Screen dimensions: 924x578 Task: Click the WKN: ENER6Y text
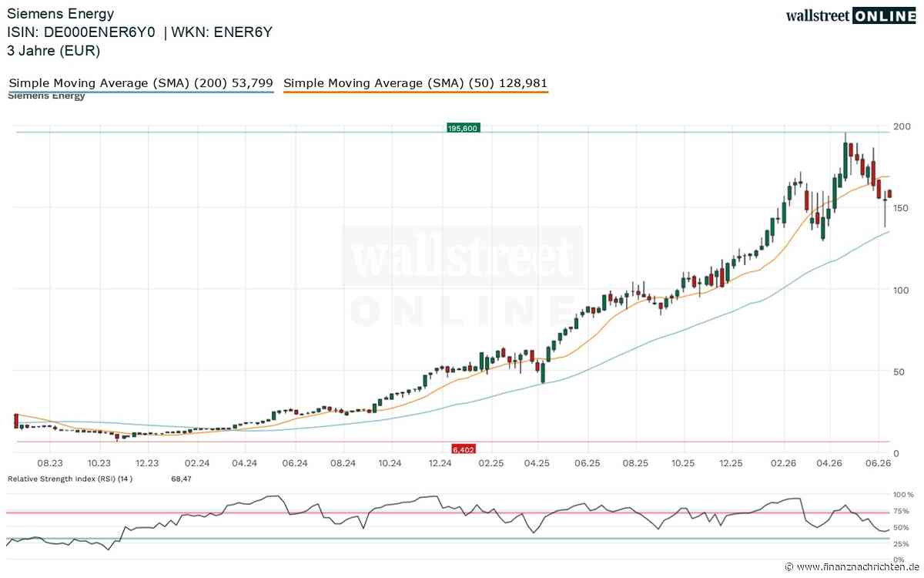(222, 32)
